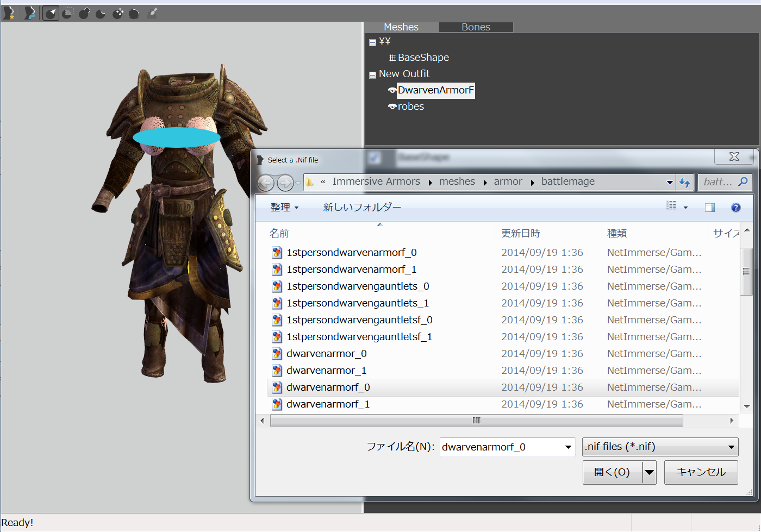Click the vertical scrollbar thumb in file list
The width and height of the screenshot is (761, 532).
click(x=746, y=271)
